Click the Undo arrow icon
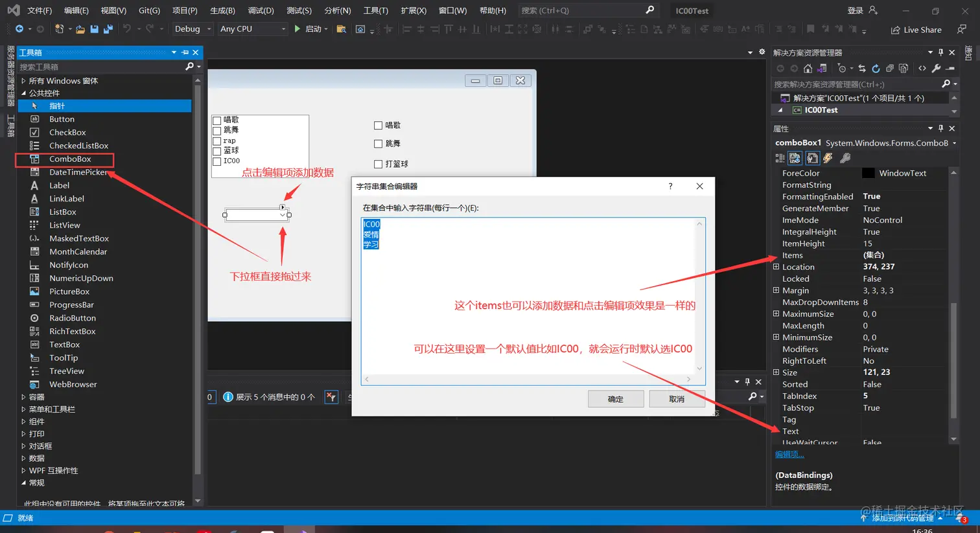980x533 pixels. click(x=127, y=29)
